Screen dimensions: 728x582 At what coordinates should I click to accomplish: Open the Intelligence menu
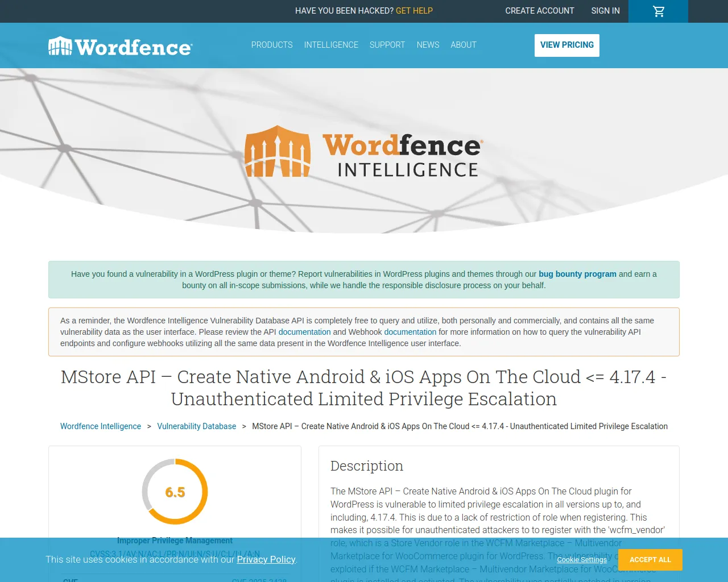pyautogui.click(x=331, y=45)
